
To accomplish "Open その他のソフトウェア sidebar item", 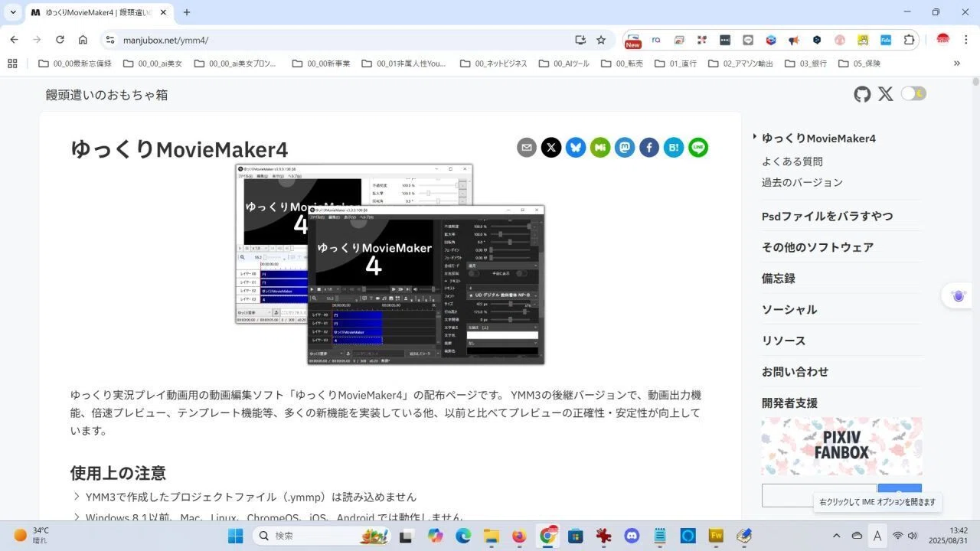I will [x=818, y=247].
